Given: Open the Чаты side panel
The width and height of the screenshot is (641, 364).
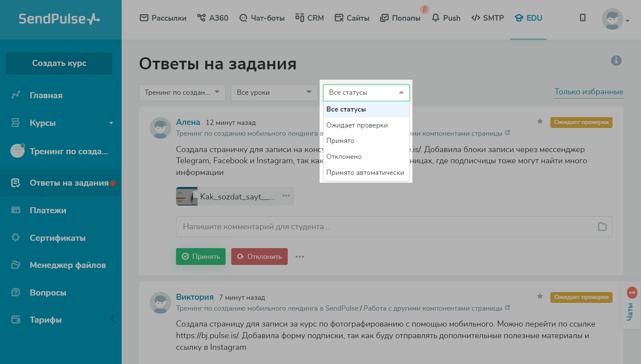Looking at the screenshot, I should tap(631, 306).
